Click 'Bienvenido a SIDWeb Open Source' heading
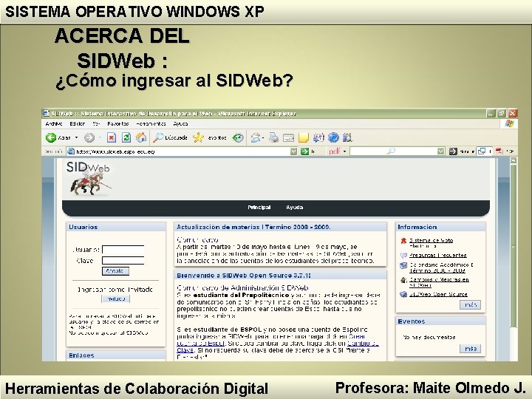The width and height of the screenshot is (532, 399). (244, 275)
